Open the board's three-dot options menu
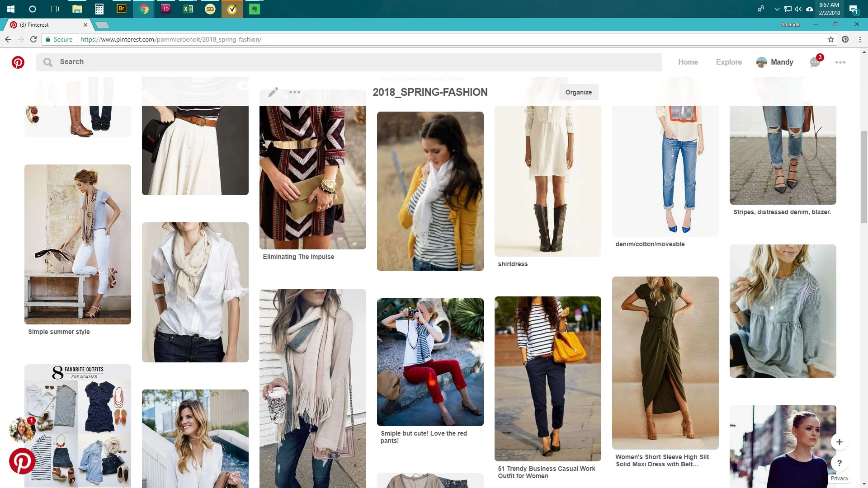The height and width of the screenshot is (488, 868). point(295,92)
